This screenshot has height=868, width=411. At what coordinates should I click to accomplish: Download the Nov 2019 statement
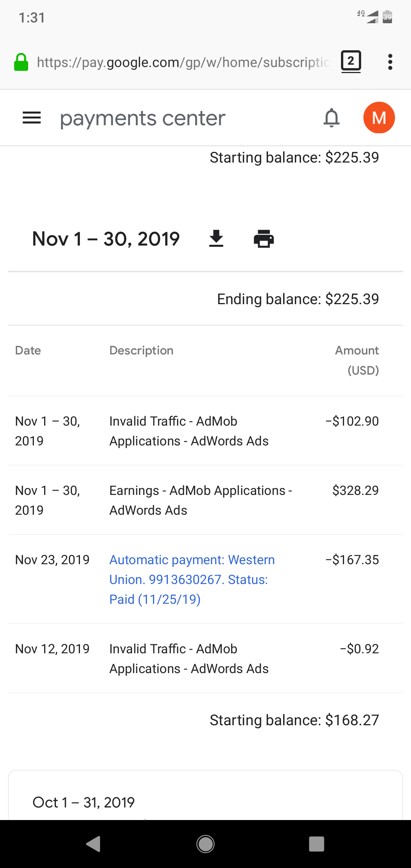coord(216,239)
